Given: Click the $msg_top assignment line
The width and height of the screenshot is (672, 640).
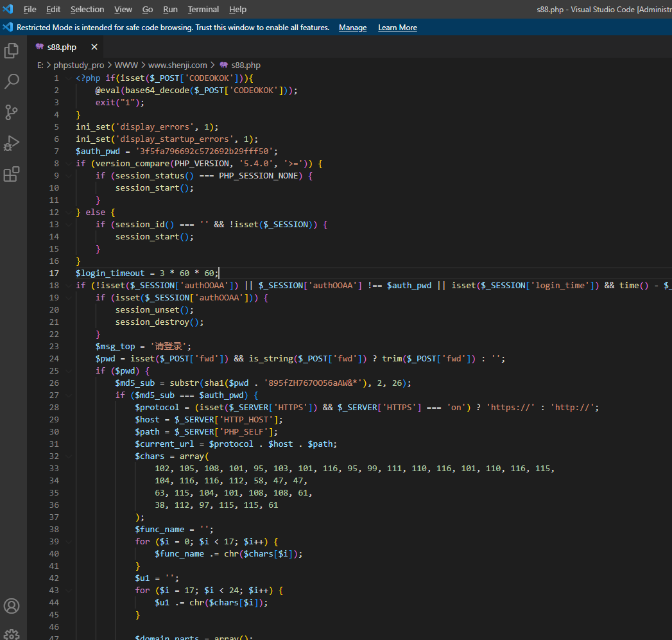Looking at the screenshot, I should 143,347.
